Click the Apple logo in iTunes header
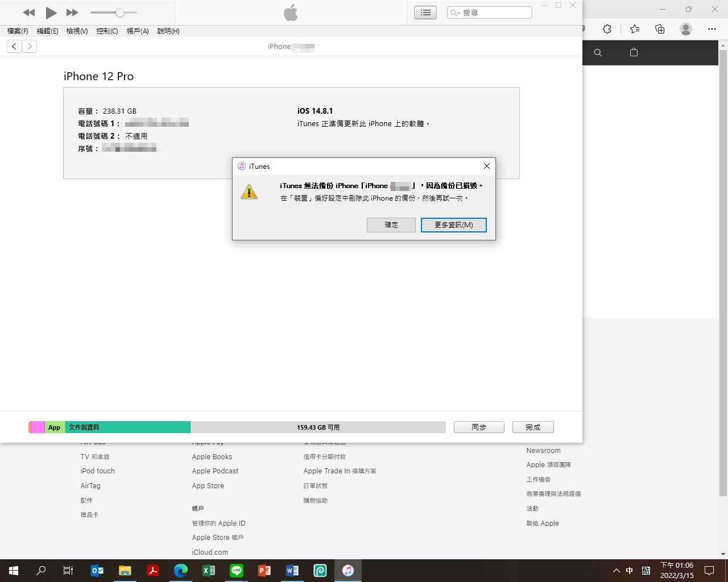728x582 pixels. coord(291,13)
